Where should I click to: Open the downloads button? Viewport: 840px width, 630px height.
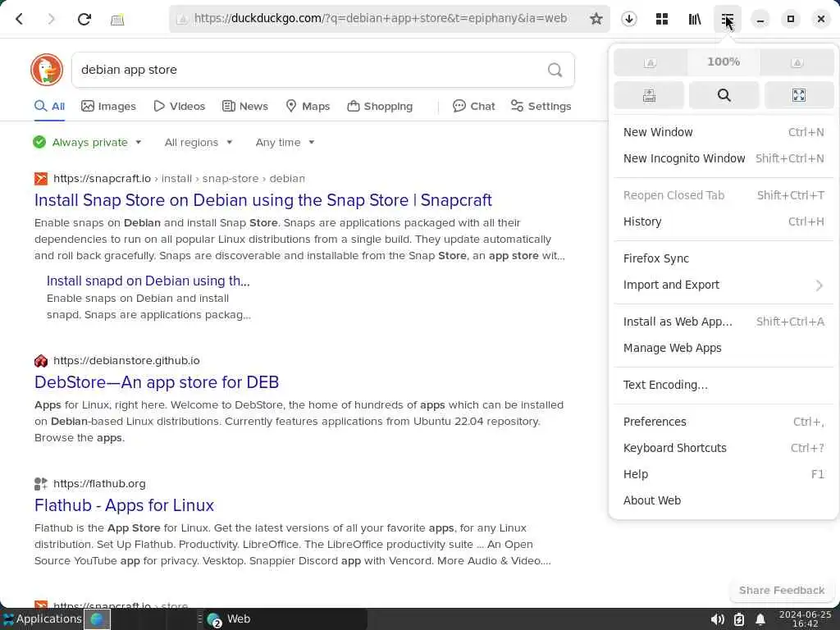pos(629,20)
